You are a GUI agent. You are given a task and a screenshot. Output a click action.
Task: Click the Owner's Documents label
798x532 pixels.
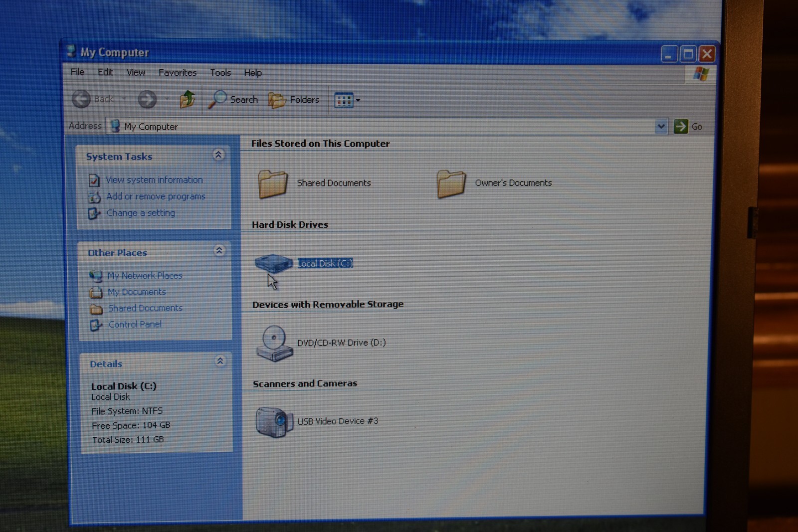tap(513, 183)
